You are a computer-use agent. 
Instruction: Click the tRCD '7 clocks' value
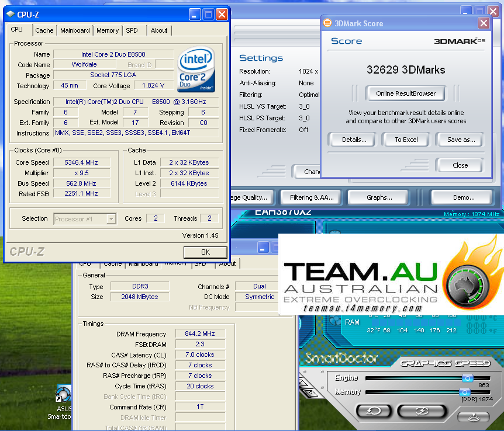coord(200,365)
